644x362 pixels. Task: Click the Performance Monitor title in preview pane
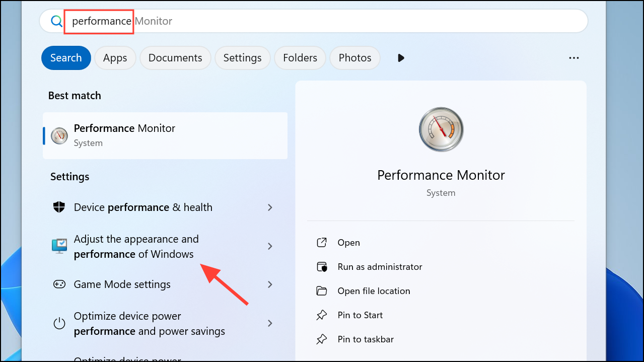tap(441, 175)
